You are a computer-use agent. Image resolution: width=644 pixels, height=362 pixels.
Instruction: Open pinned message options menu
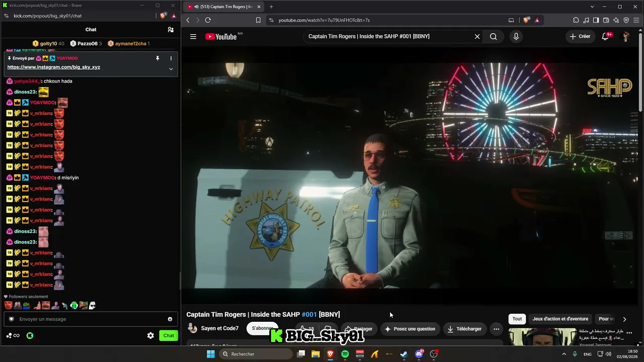pyautogui.click(x=171, y=58)
